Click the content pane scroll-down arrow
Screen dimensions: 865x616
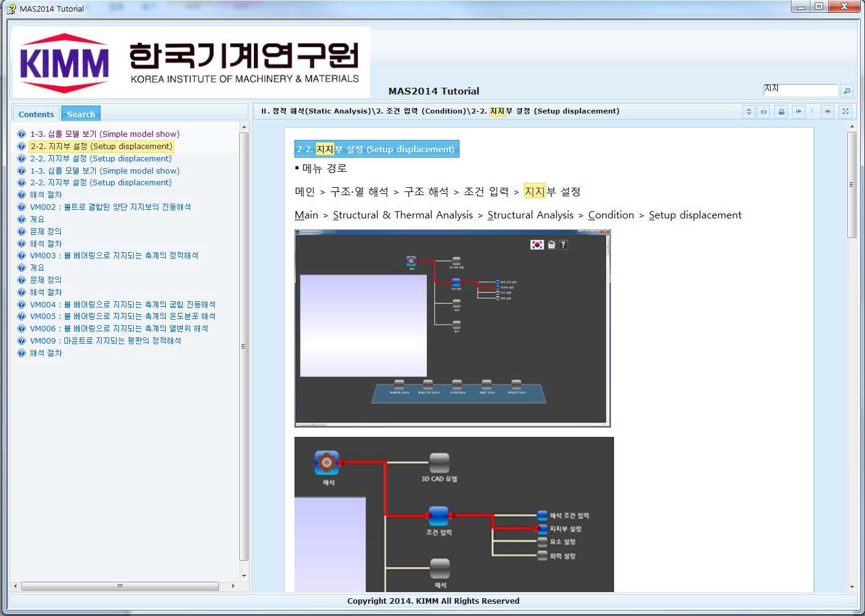852,587
